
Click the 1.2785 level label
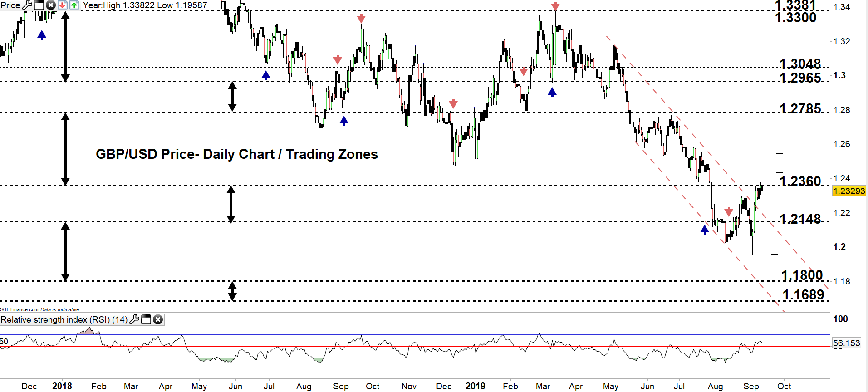(800, 108)
